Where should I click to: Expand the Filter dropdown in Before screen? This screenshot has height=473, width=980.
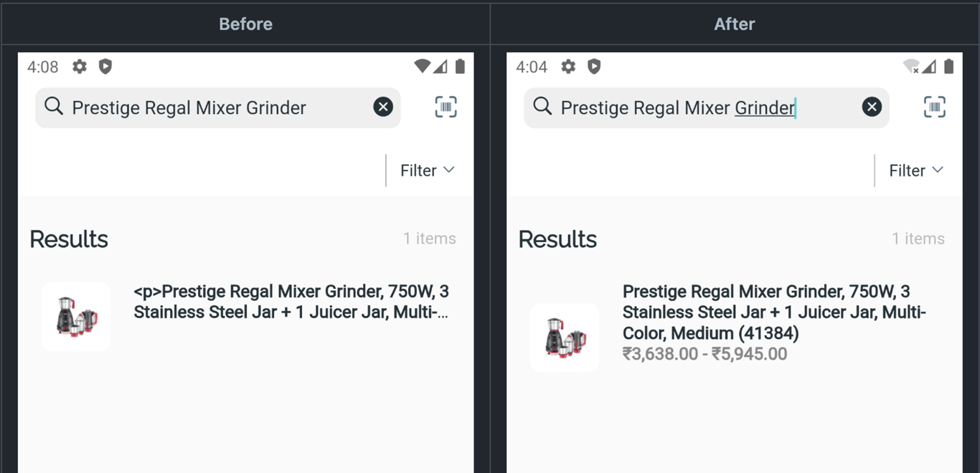point(428,171)
